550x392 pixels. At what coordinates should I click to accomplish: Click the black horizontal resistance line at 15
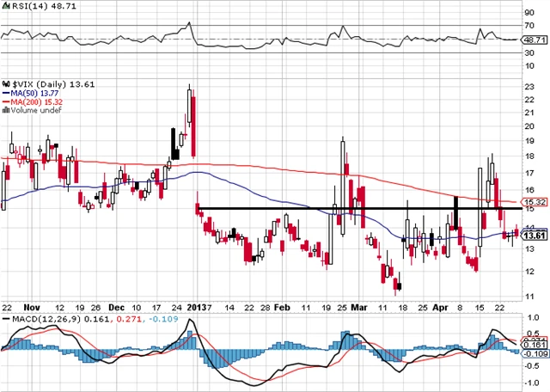point(344,207)
